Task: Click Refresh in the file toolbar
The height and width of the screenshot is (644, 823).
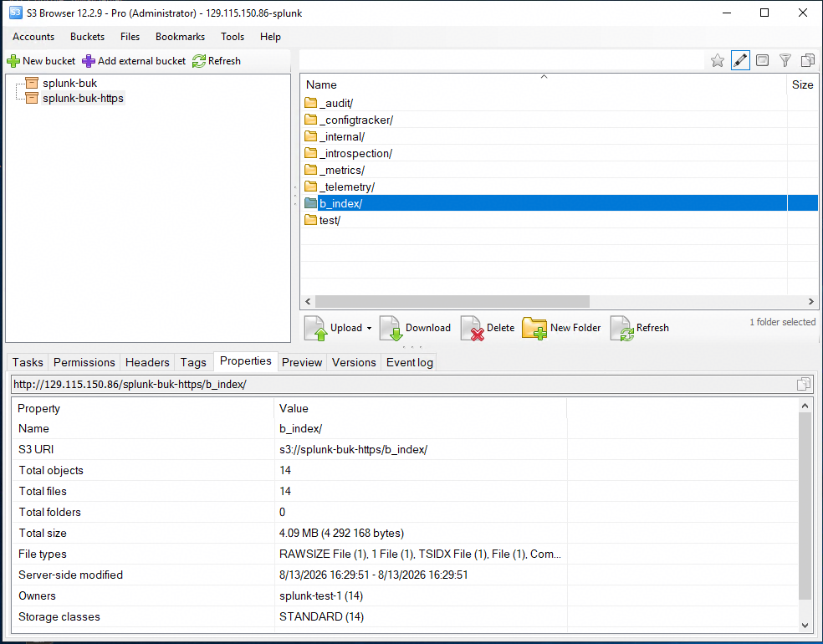Action: [640, 328]
